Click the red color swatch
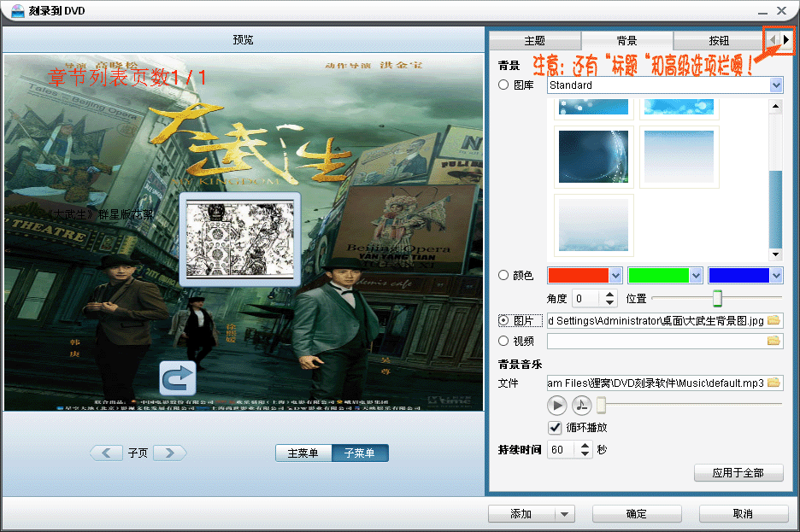Image resolution: width=800 pixels, height=532 pixels. tap(578, 276)
